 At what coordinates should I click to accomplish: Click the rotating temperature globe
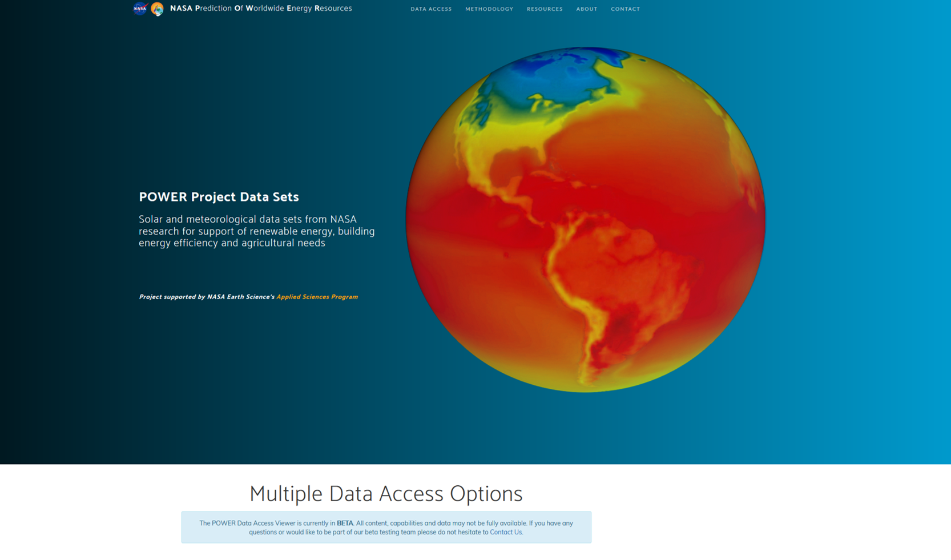586,220
